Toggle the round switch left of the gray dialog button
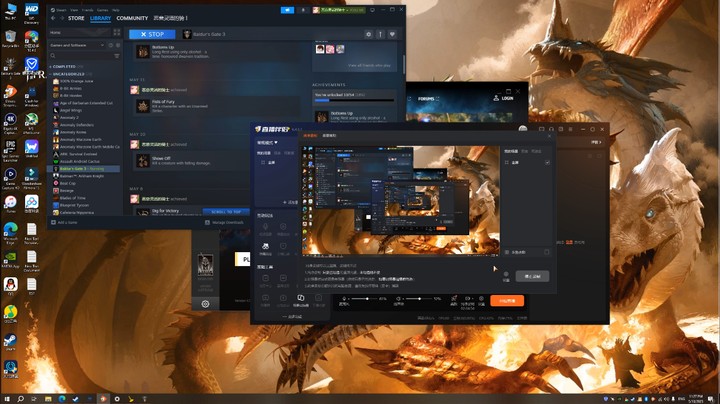Viewport: 720px width, 404px height. (x=506, y=274)
